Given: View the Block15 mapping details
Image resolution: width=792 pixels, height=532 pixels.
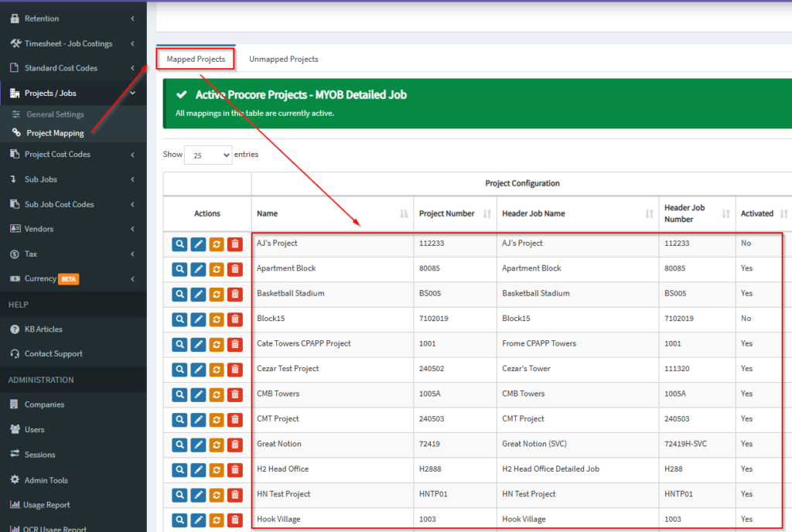Looking at the screenshot, I should [179, 319].
